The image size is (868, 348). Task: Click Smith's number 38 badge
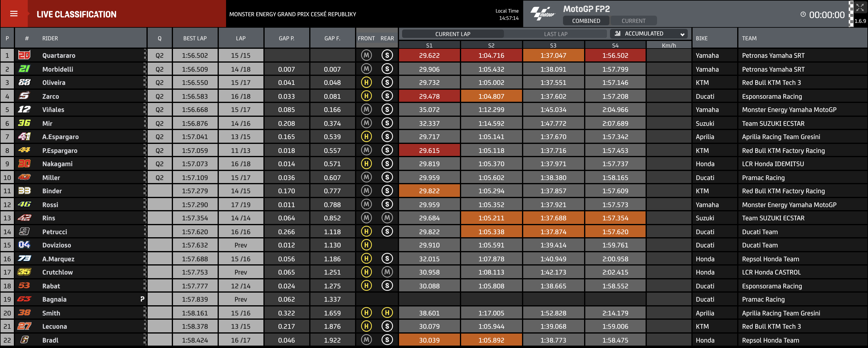[24, 313]
